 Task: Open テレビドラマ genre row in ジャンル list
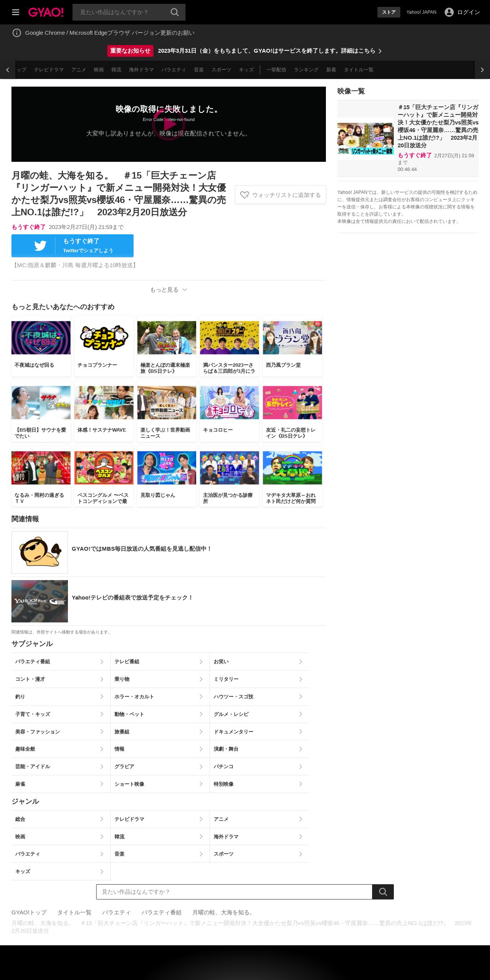point(160,819)
